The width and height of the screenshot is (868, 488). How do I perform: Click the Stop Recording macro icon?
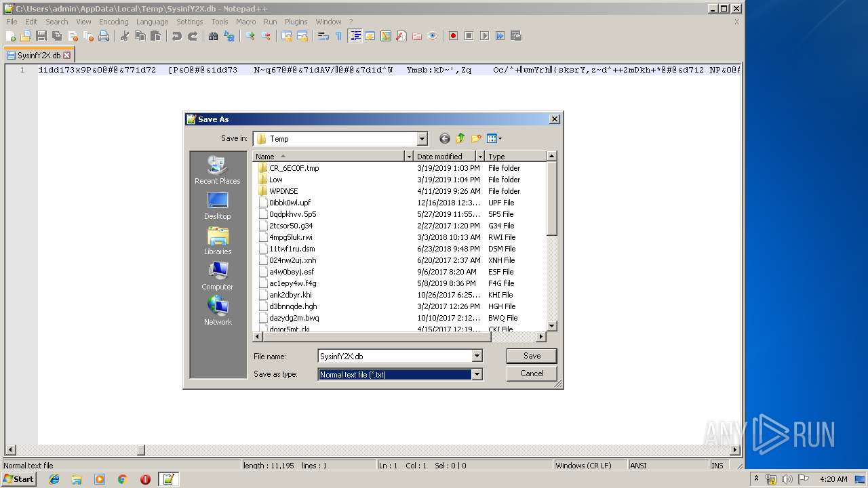coord(469,36)
